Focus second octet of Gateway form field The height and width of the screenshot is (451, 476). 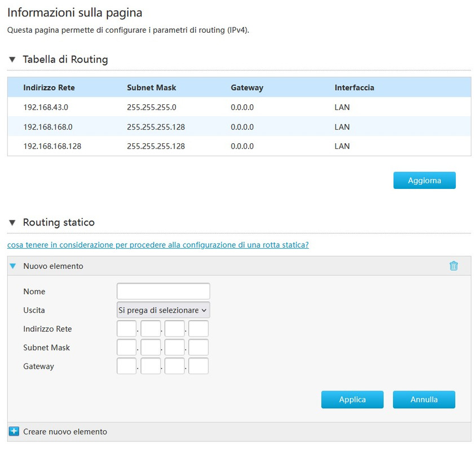coord(151,366)
